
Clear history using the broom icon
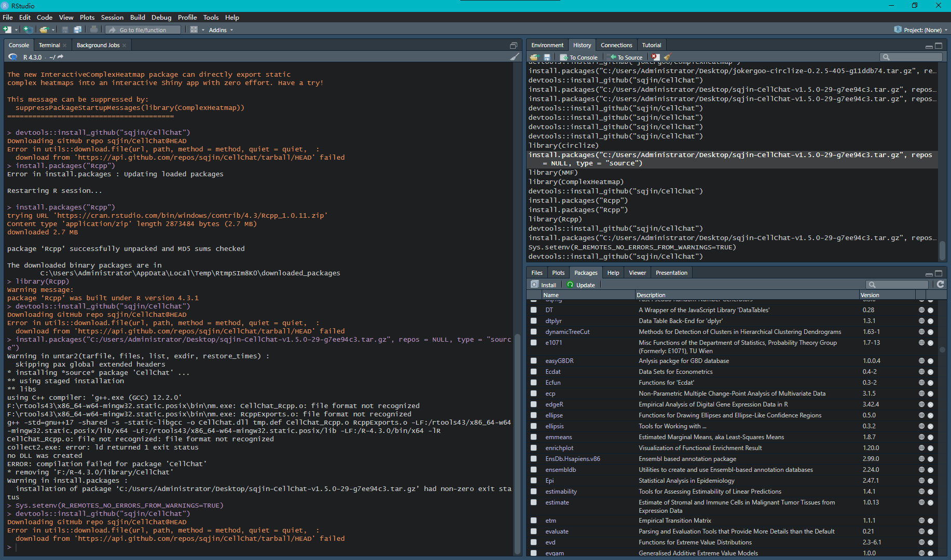(x=667, y=58)
